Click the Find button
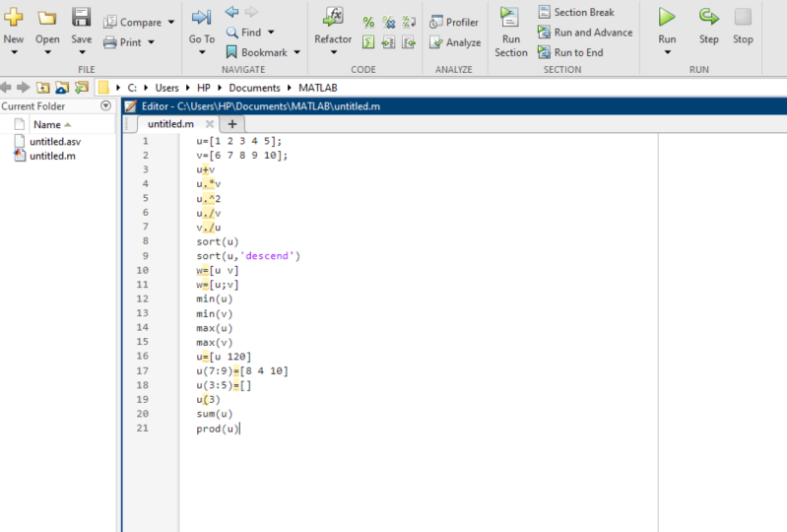The width and height of the screenshot is (787, 532). pos(244,33)
